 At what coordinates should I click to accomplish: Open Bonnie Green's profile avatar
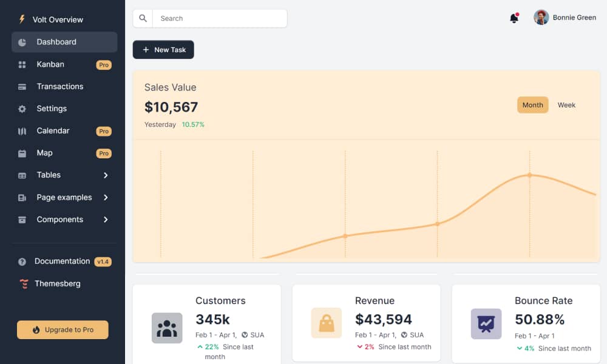tap(541, 18)
